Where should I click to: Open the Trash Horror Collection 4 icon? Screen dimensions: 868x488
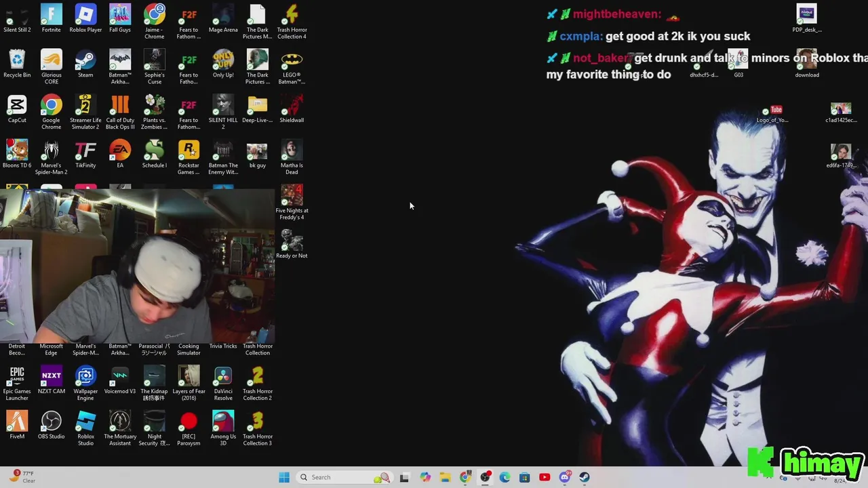[292, 22]
